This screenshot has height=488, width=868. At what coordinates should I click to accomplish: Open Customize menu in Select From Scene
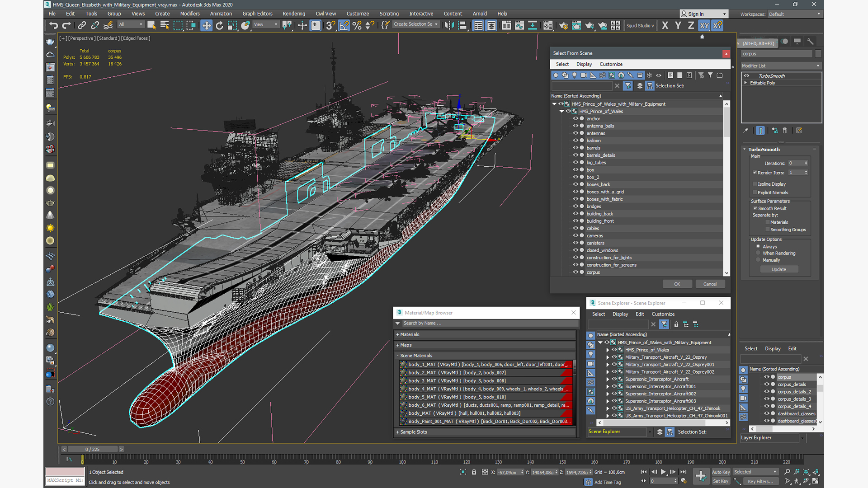pos(611,64)
